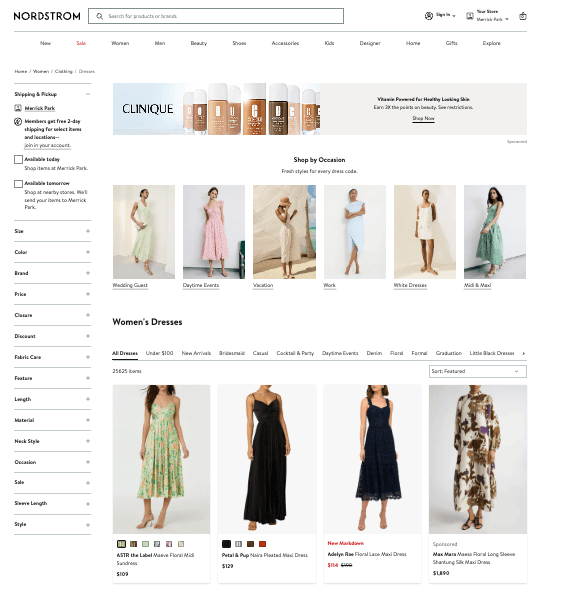
Task: Click the Join in your account link
Action: pos(47,145)
